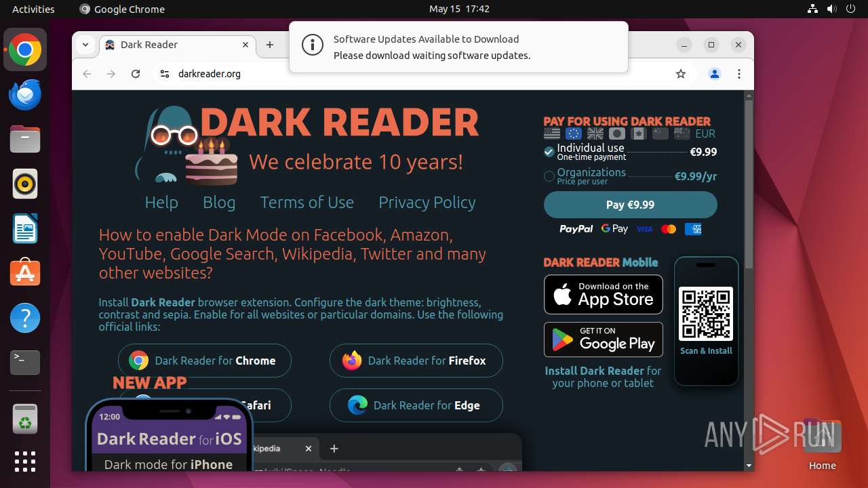
Task: Click the 'Install Dark Reader for your phone' text
Action: click(x=603, y=377)
